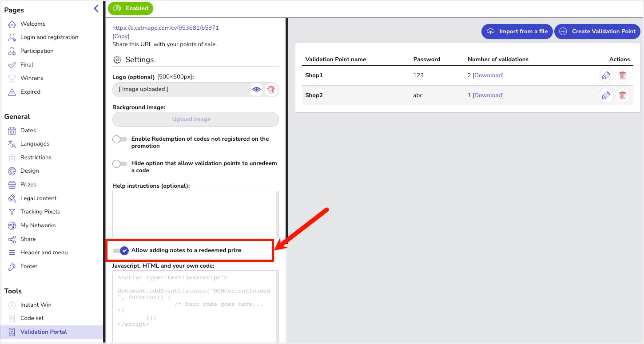Click the Winners trophy icon

point(12,78)
